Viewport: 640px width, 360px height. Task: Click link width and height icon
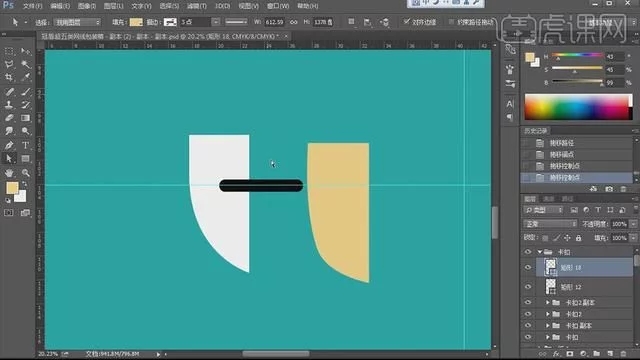click(x=293, y=22)
